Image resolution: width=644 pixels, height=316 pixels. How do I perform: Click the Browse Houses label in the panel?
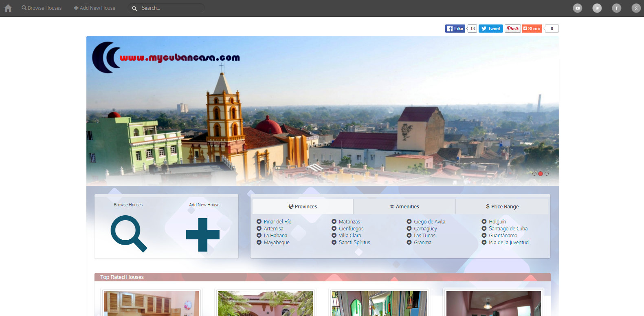[128, 205]
